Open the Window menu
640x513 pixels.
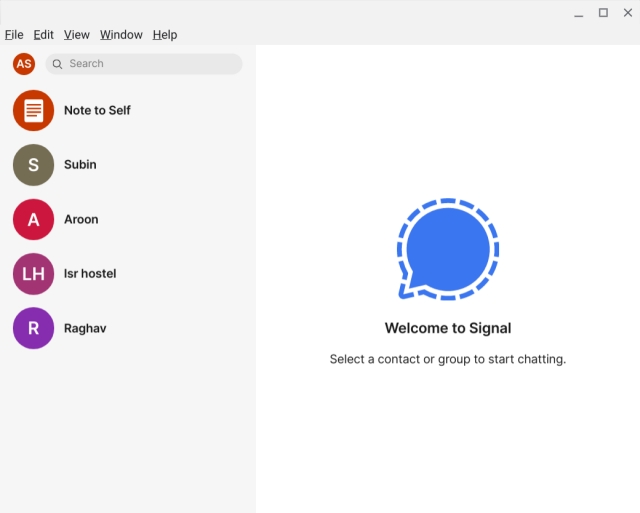(121, 35)
